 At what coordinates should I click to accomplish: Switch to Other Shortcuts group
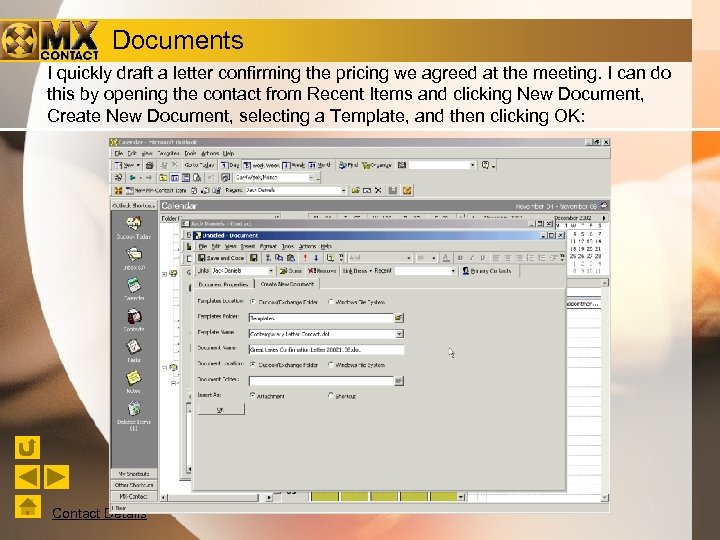pos(134,485)
